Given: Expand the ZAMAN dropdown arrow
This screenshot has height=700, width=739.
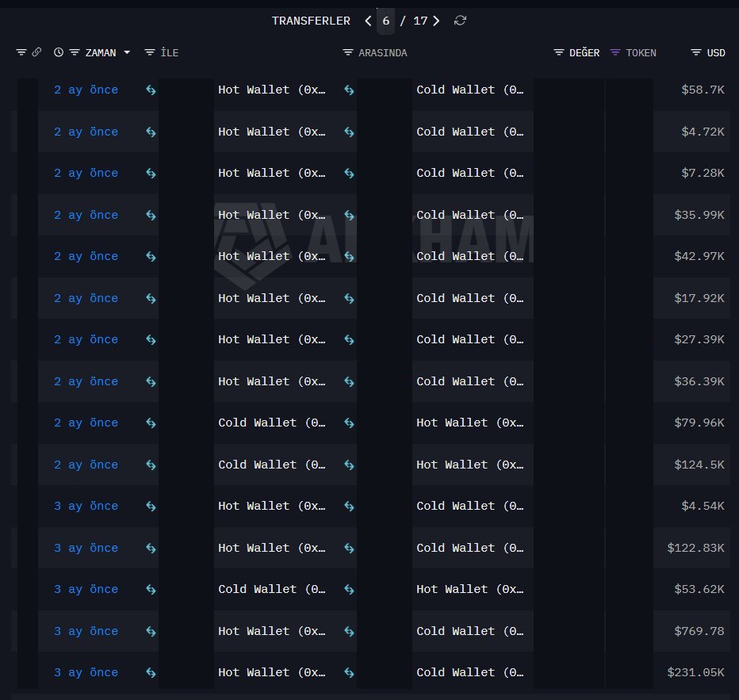Looking at the screenshot, I should coord(127,52).
